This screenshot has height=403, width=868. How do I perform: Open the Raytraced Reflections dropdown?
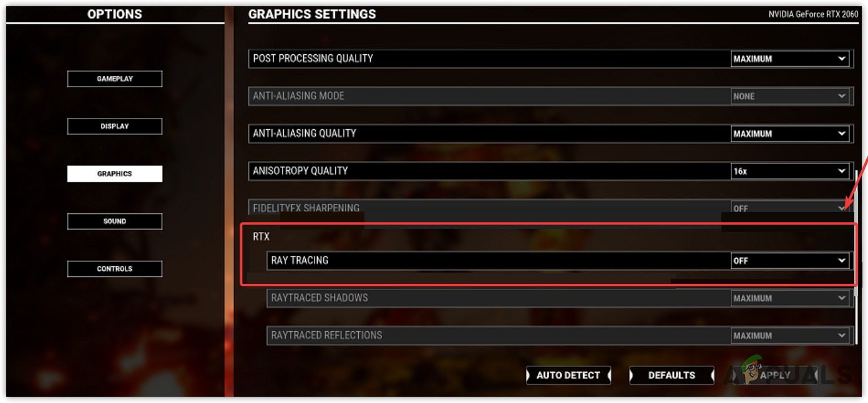click(x=790, y=336)
